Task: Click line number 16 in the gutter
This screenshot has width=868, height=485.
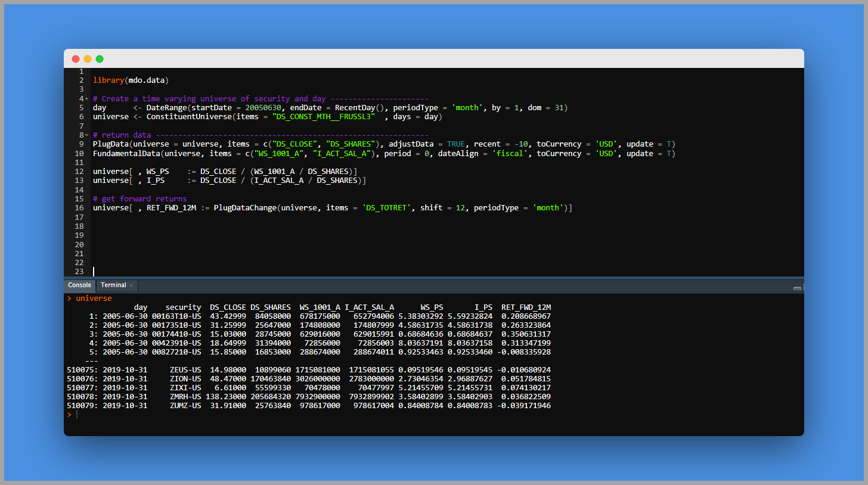Action: click(x=79, y=208)
